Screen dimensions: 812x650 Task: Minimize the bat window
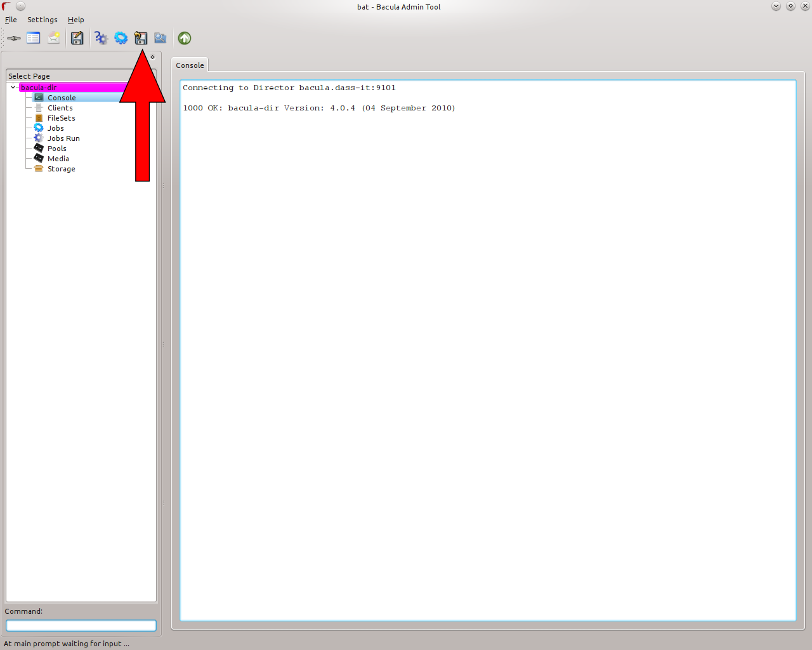click(776, 6)
